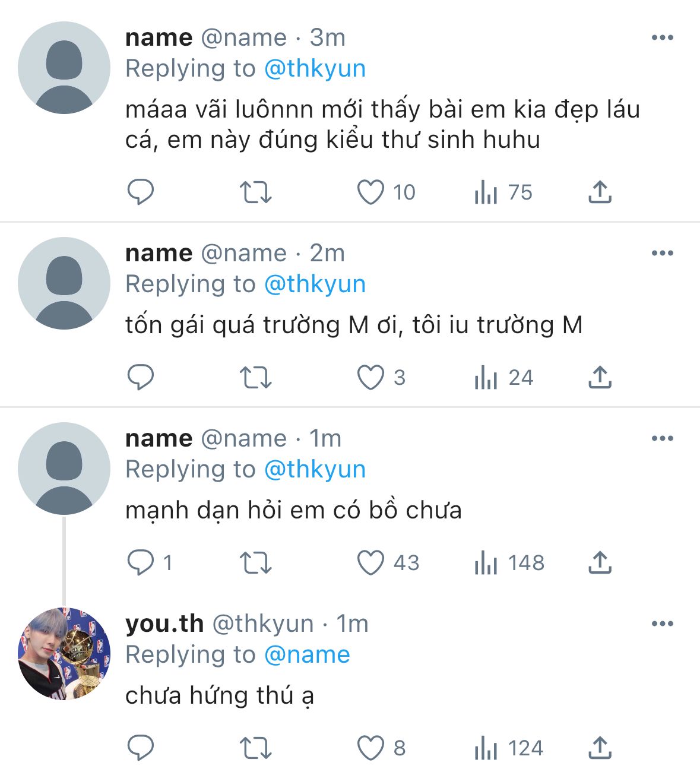
Task: Like the tweet with 10 likes
Action: point(370,192)
